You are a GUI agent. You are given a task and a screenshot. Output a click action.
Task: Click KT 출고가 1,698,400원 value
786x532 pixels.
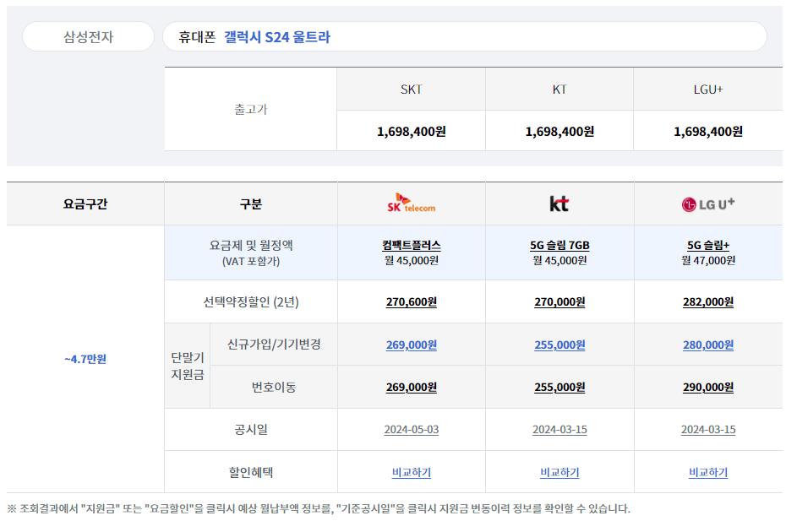tap(559, 132)
